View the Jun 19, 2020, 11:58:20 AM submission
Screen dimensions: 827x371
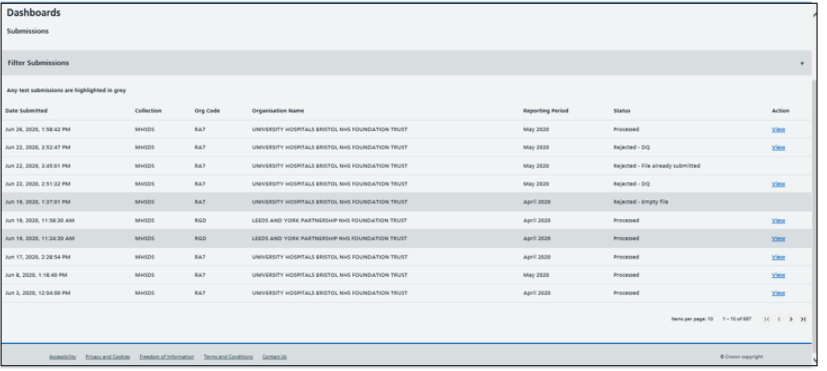778,220
